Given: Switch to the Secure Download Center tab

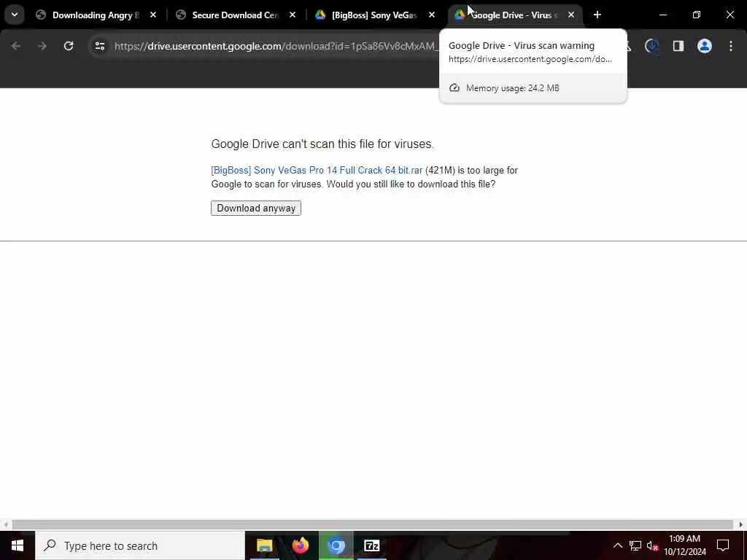Looking at the screenshot, I should 235,15.
